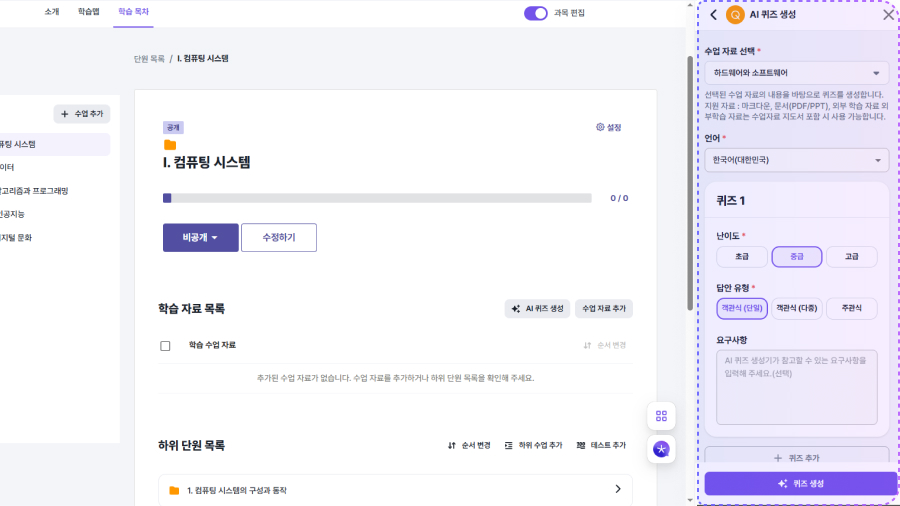Open the 언어 language dropdown
Image resolution: width=900 pixels, height=506 pixels.
[796, 160]
